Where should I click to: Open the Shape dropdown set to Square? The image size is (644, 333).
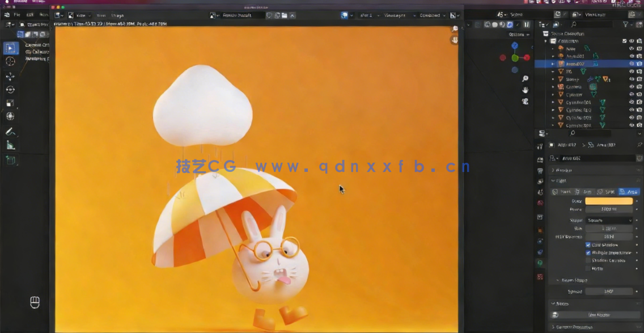coord(608,221)
